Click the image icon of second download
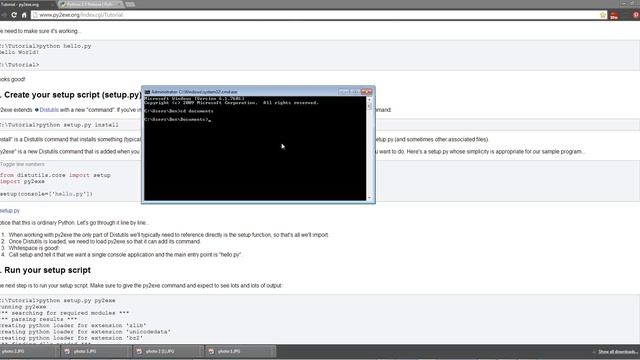The image size is (640, 360). (x=67, y=351)
